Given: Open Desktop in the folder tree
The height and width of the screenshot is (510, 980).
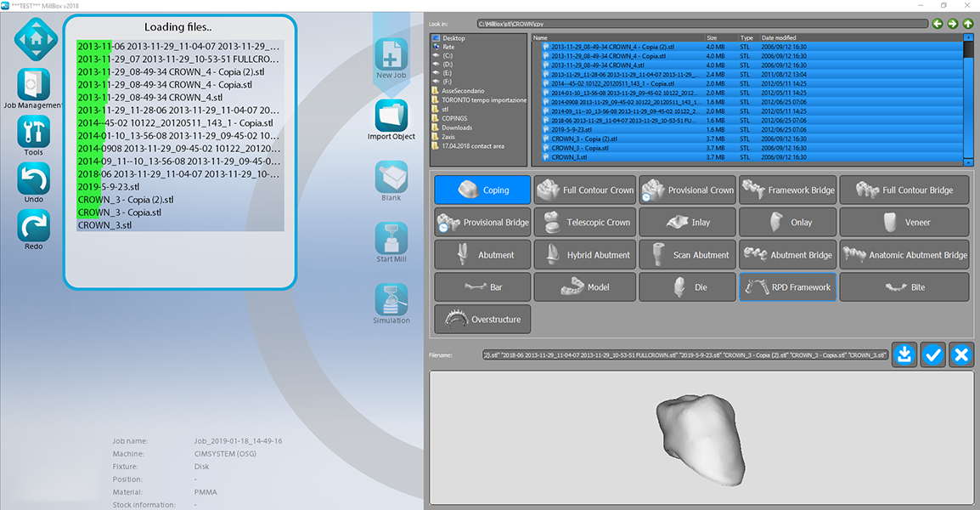Looking at the screenshot, I should [x=453, y=38].
